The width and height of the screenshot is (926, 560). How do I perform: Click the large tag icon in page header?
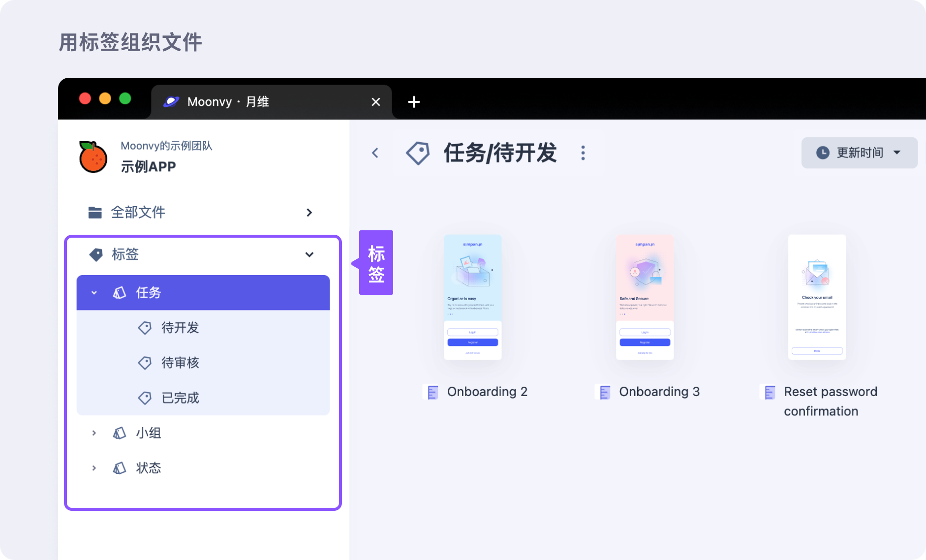pyautogui.click(x=418, y=153)
